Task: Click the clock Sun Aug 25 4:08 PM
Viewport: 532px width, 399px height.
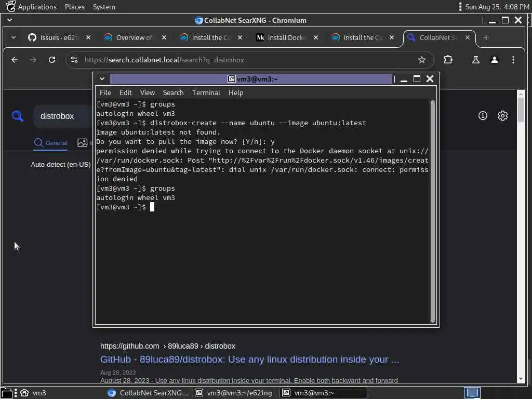Action: click(x=497, y=7)
